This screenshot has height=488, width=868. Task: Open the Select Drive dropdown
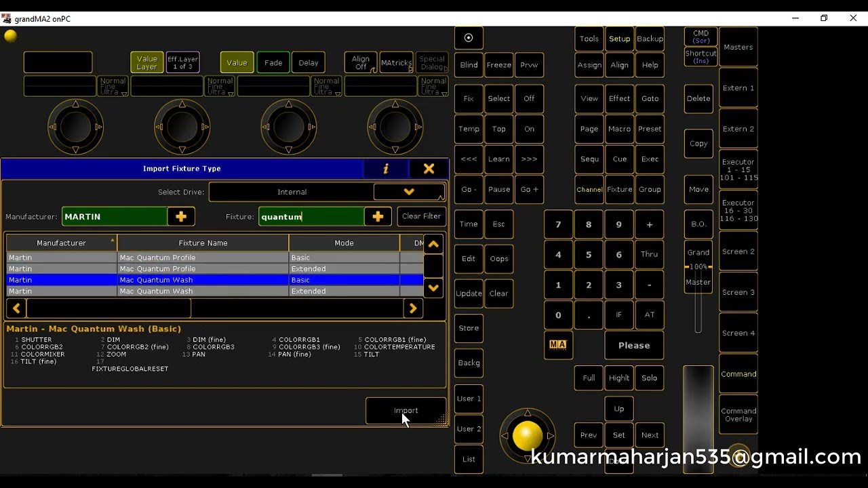tap(409, 192)
